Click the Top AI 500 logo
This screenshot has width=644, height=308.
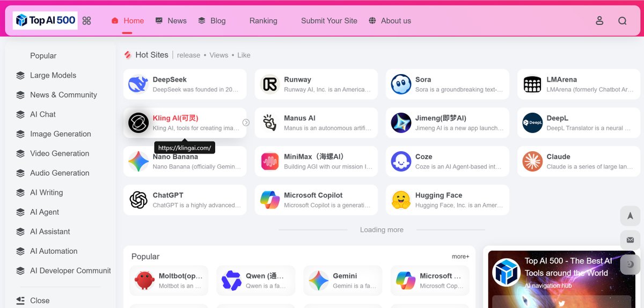click(45, 20)
